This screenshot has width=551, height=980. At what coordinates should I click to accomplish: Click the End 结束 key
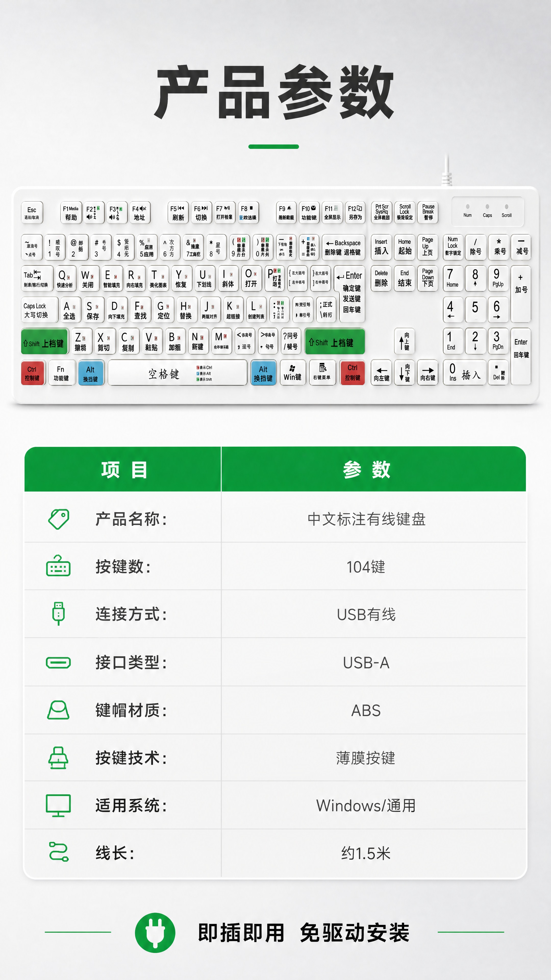pos(404,278)
